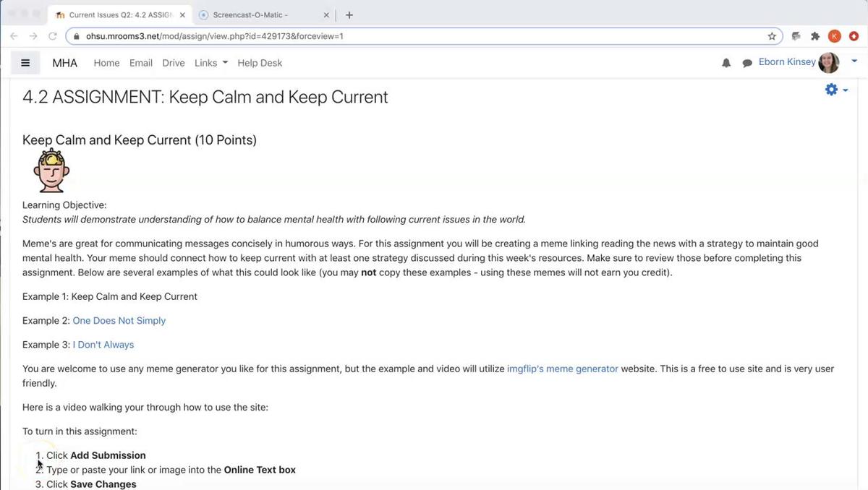
Task: Open the browser extensions puzzle icon
Action: 815,35
